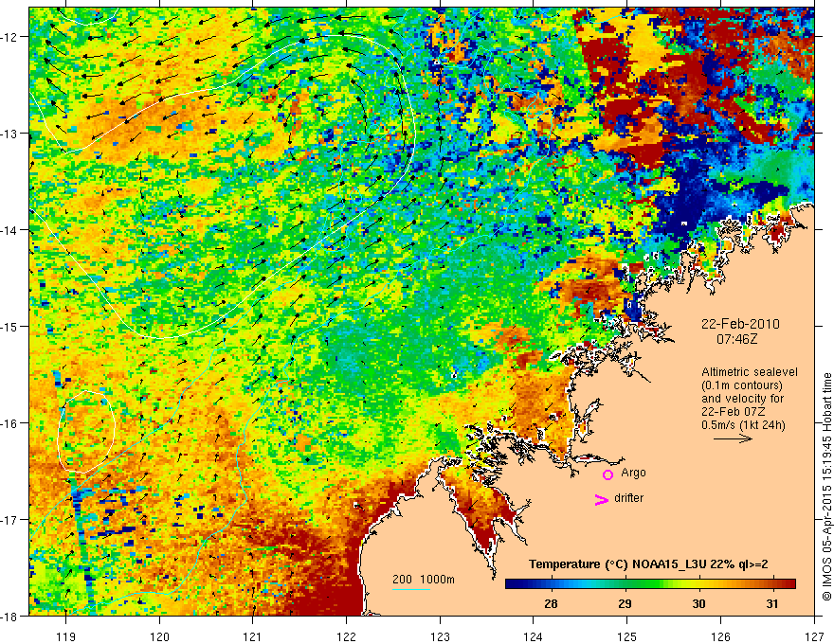Click the color bar value 30
The image size is (834, 644).
click(x=698, y=603)
